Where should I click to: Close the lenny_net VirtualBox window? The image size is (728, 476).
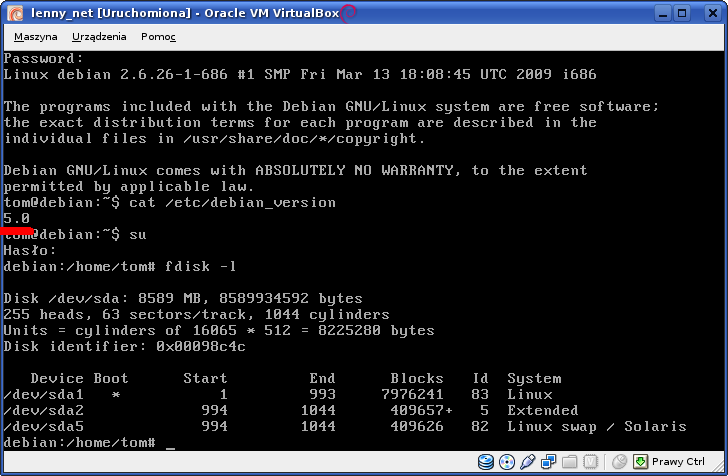click(707, 13)
